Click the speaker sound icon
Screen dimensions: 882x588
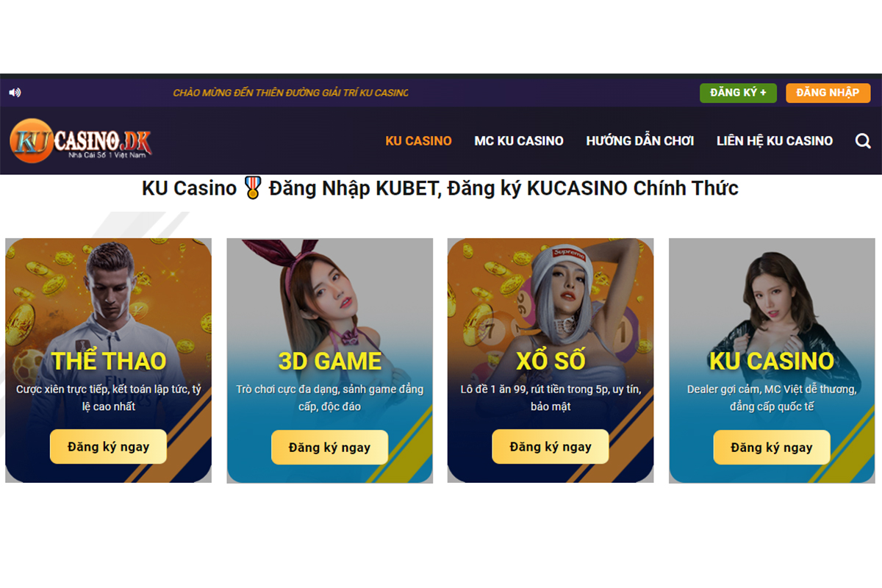pos(15,93)
